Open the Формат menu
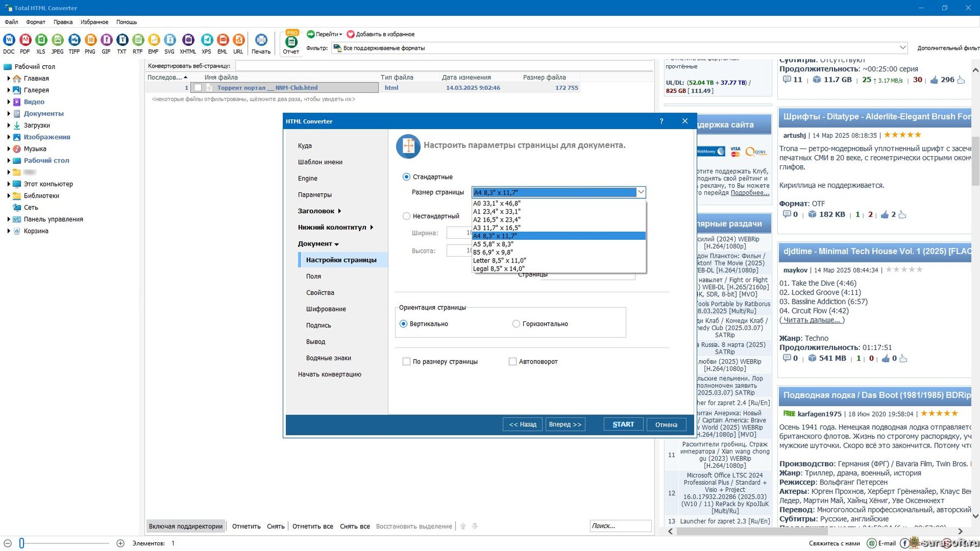Viewport: 980px width, 551px height. coord(36,22)
